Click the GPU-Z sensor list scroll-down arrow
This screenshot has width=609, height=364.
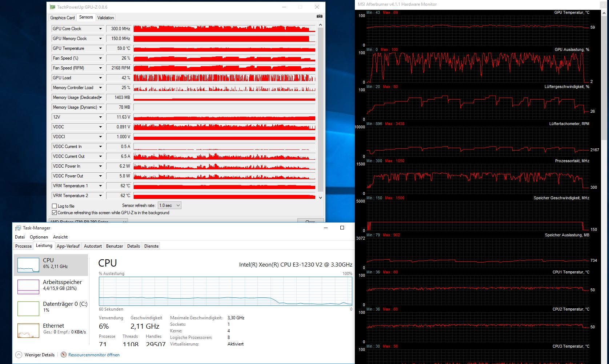tap(320, 197)
